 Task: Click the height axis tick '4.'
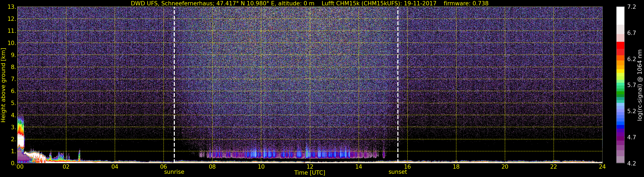(13, 115)
